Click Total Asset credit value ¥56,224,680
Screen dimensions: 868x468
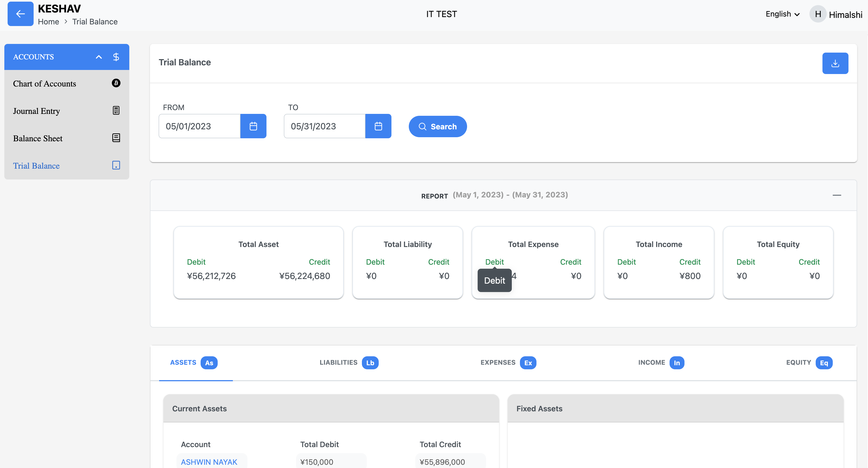305,276
